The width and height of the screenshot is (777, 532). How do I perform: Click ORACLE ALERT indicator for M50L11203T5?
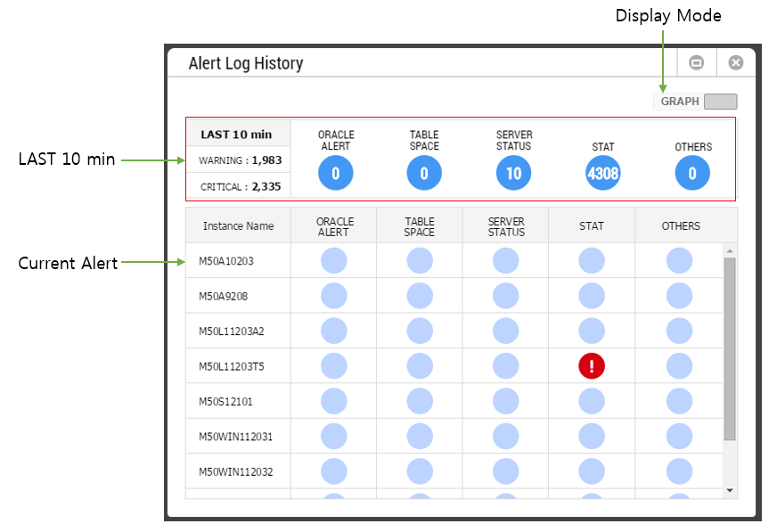pyautogui.click(x=334, y=366)
